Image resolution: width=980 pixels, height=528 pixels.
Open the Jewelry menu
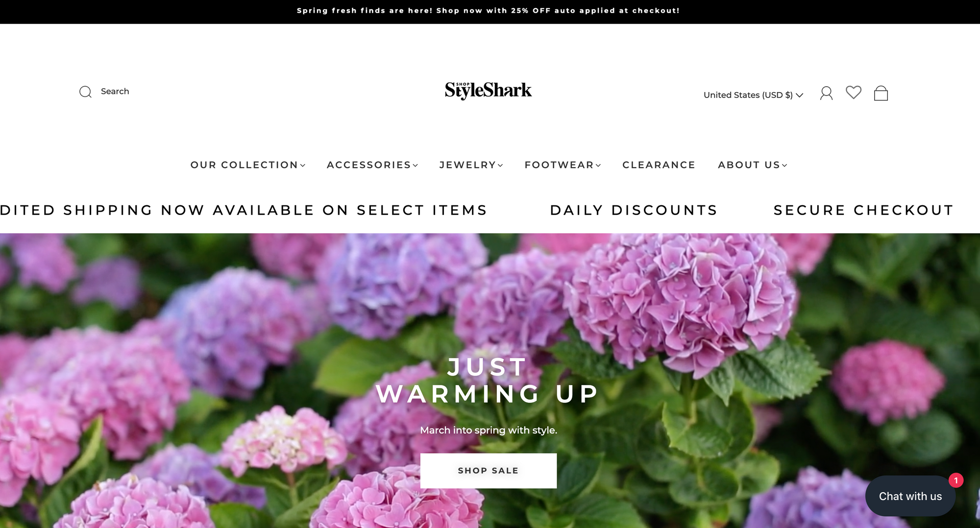(x=471, y=165)
